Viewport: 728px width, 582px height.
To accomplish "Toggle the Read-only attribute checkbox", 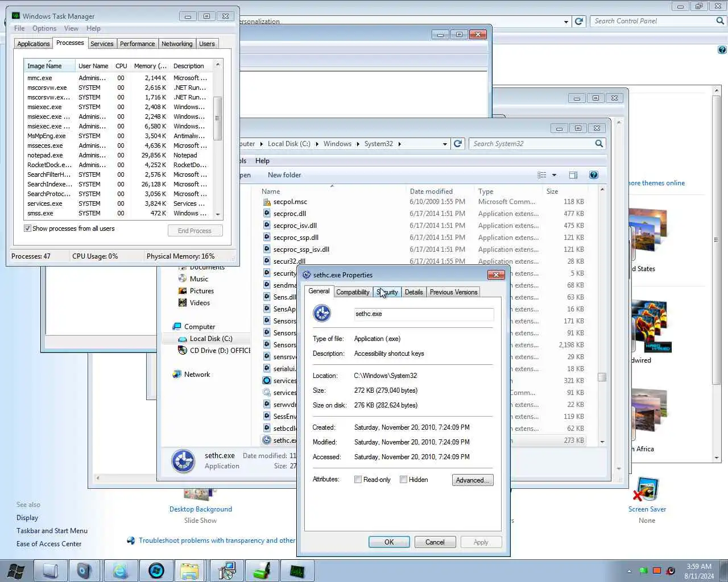I will (x=358, y=480).
